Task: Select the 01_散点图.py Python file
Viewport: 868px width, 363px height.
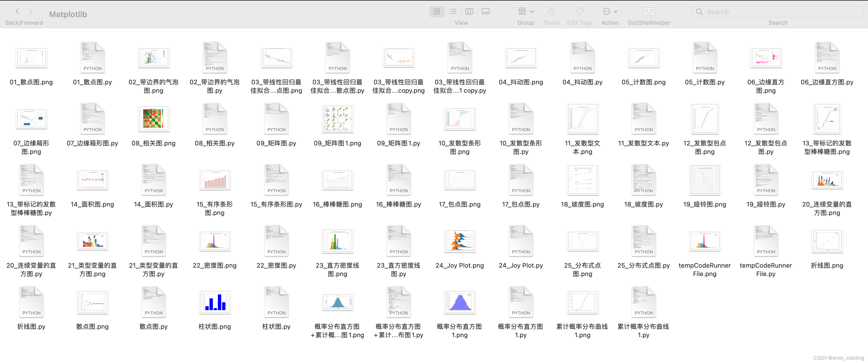Action: (92, 57)
